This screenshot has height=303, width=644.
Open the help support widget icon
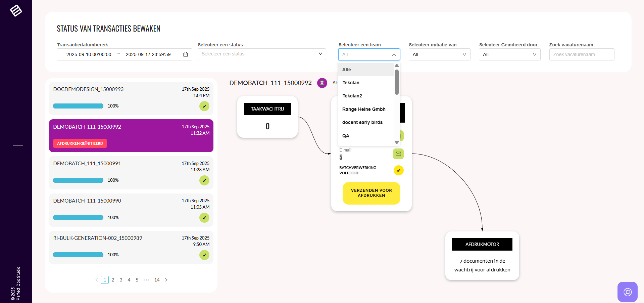coord(627,292)
